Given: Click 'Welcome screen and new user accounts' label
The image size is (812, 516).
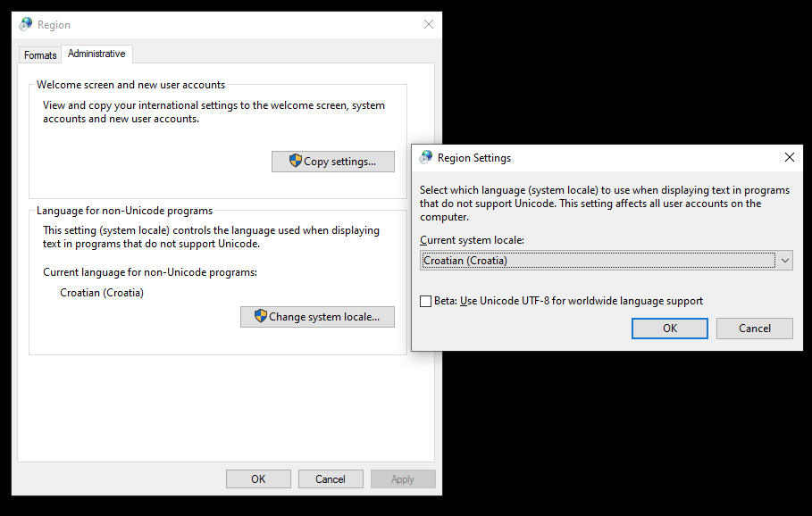Looking at the screenshot, I should click(130, 85).
